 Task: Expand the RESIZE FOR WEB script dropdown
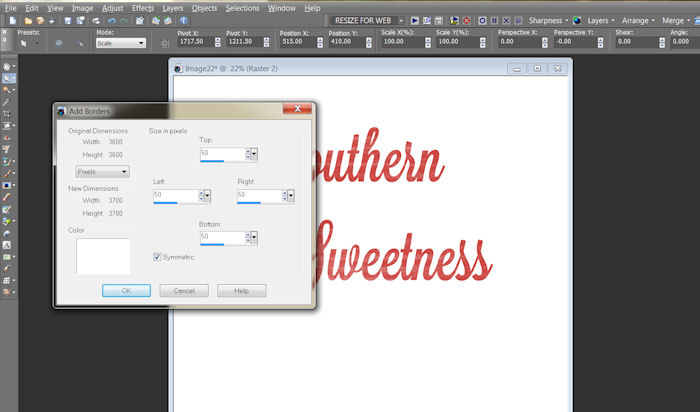tap(401, 20)
